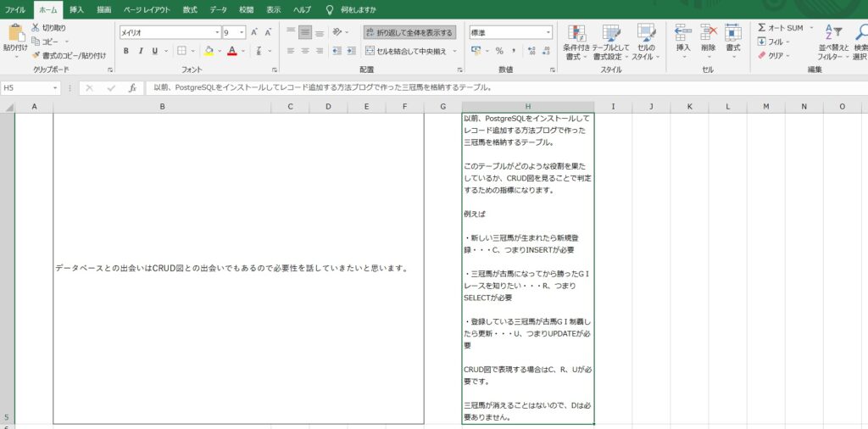Select column B header

coord(162,106)
